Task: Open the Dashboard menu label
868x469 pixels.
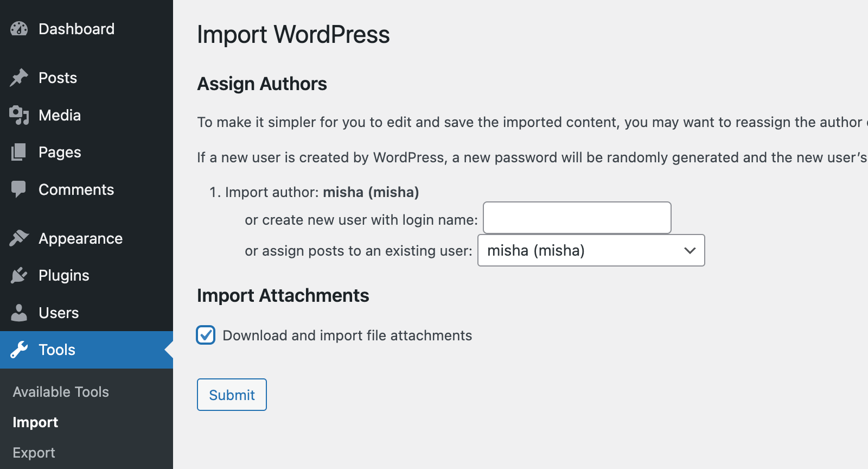Action: click(76, 29)
